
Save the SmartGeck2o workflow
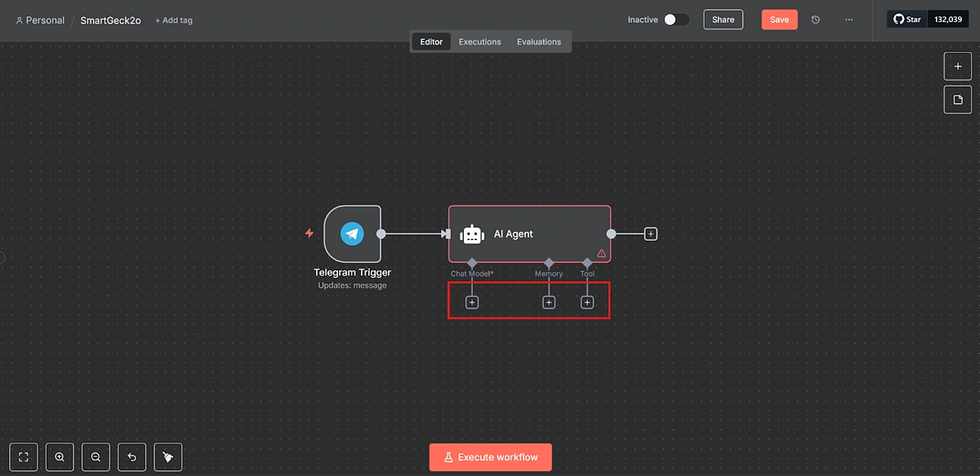779,19
